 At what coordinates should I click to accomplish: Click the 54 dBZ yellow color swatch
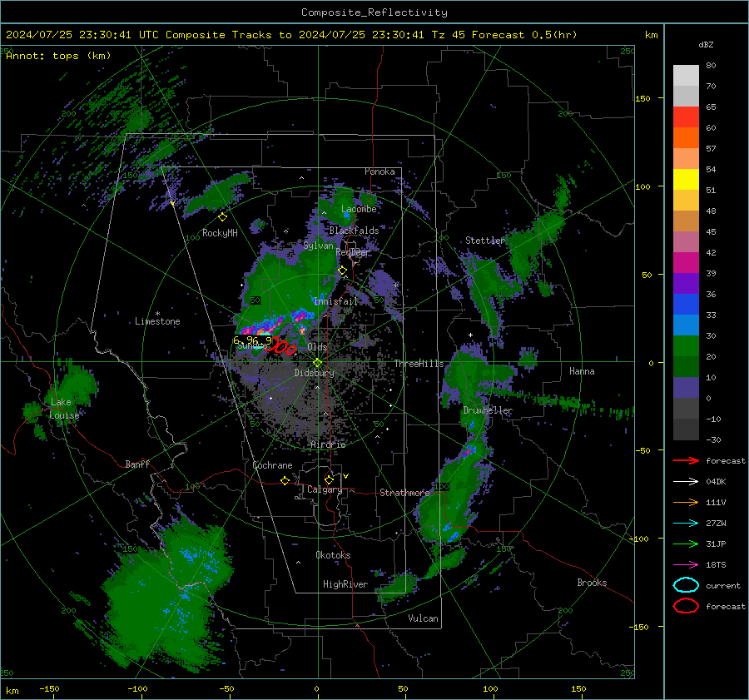click(x=686, y=179)
